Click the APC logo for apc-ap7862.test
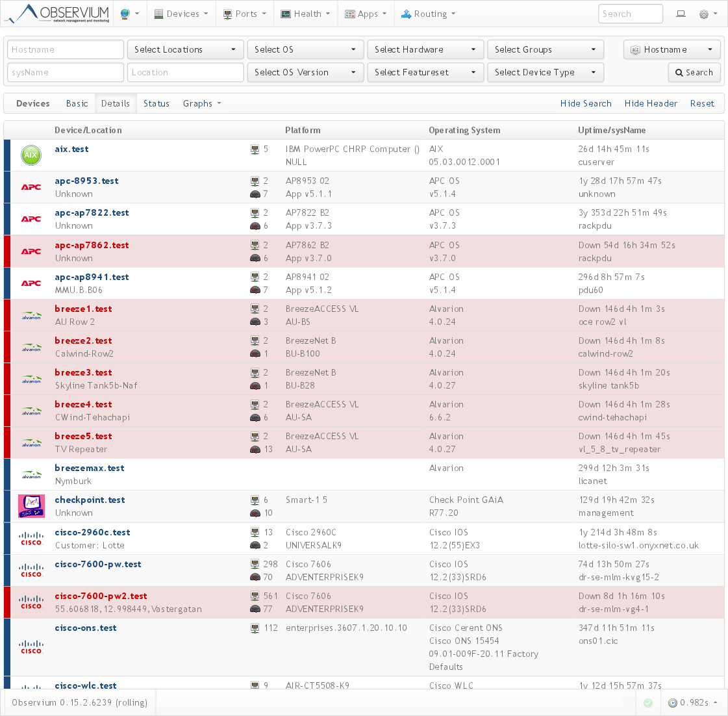This screenshot has width=728, height=716. [31, 251]
